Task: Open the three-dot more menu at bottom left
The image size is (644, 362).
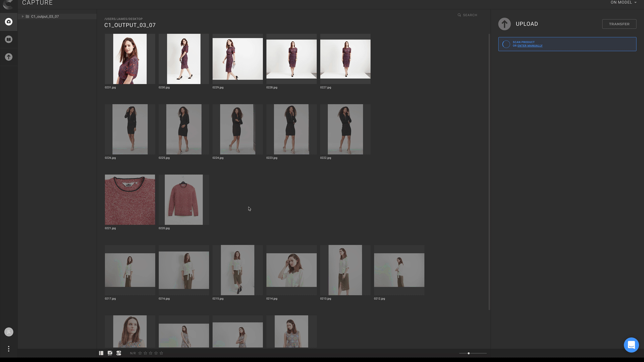Action: point(9,349)
